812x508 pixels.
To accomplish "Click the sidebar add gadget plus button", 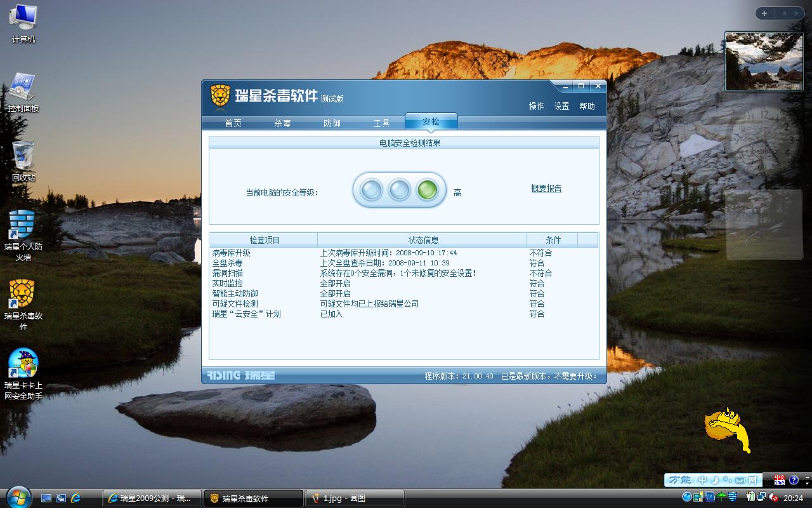I will (764, 13).
